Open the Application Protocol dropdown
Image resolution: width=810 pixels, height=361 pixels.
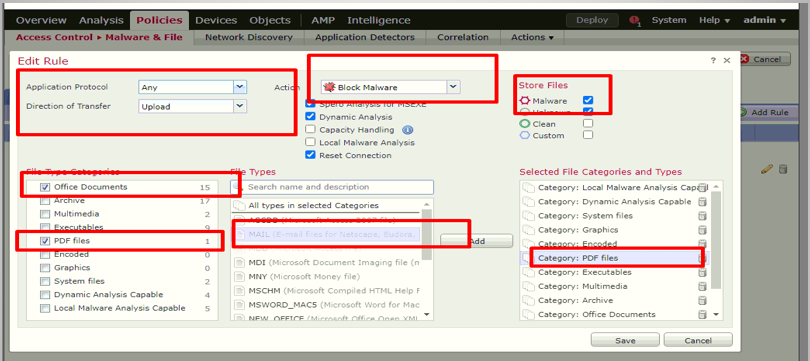(x=240, y=87)
